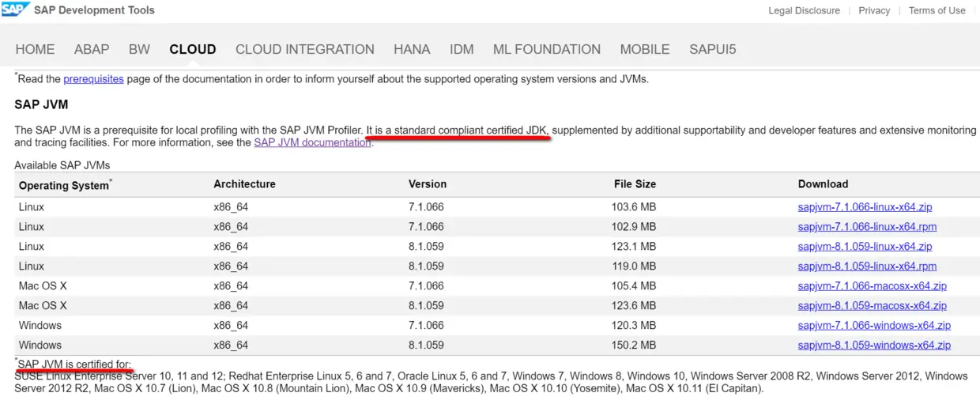The height and width of the screenshot is (408, 980).
Task: Select the 120.3 MB file size cell
Action: (634, 326)
